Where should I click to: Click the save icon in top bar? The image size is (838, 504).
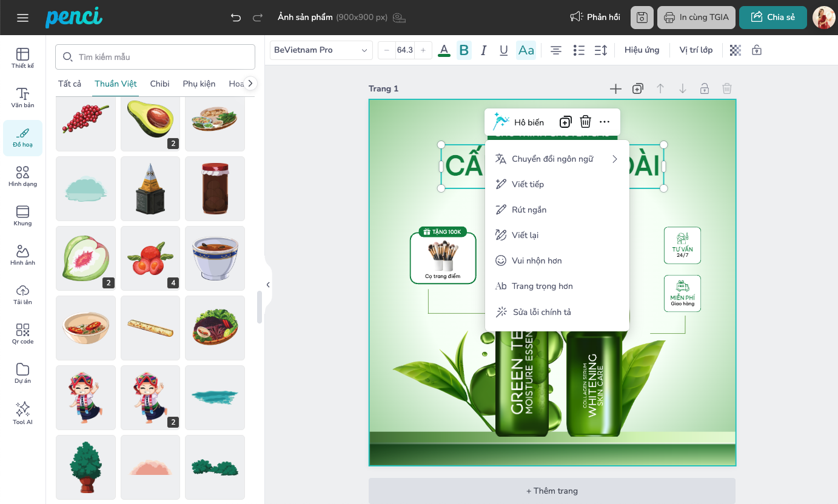click(642, 18)
